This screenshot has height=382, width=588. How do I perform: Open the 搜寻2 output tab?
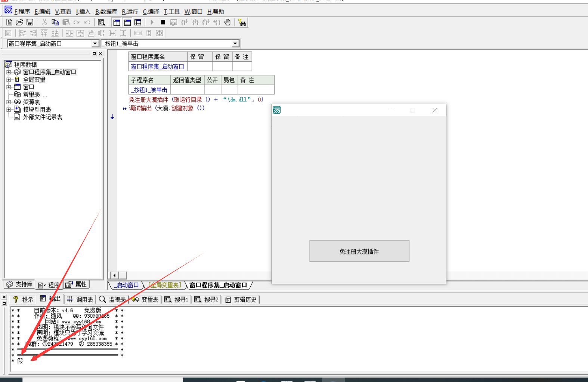206,299
